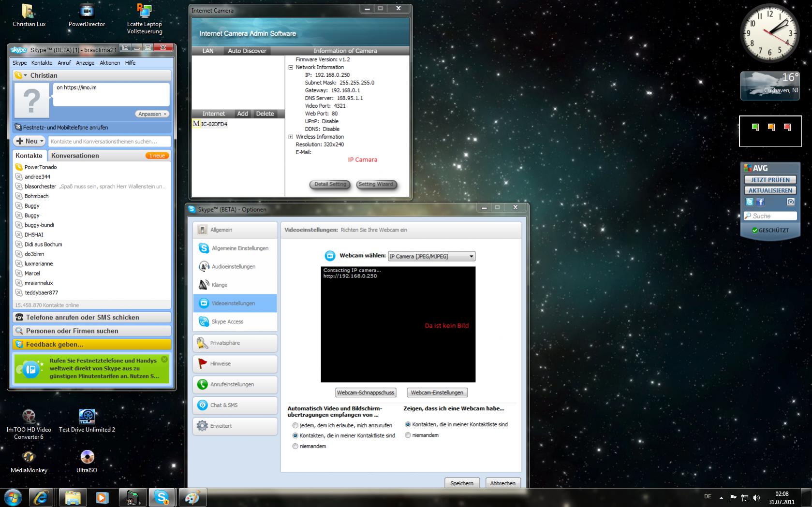Image resolution: width=812 pixels, height=507 pixels.
Task: Select the MediaMonkey desktop icon
Action: (x=29, y=462)
